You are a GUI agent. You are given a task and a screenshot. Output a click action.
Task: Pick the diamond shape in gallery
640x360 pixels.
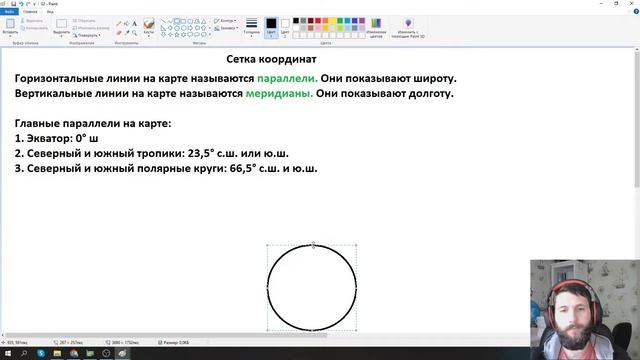[x=170, y=28]
